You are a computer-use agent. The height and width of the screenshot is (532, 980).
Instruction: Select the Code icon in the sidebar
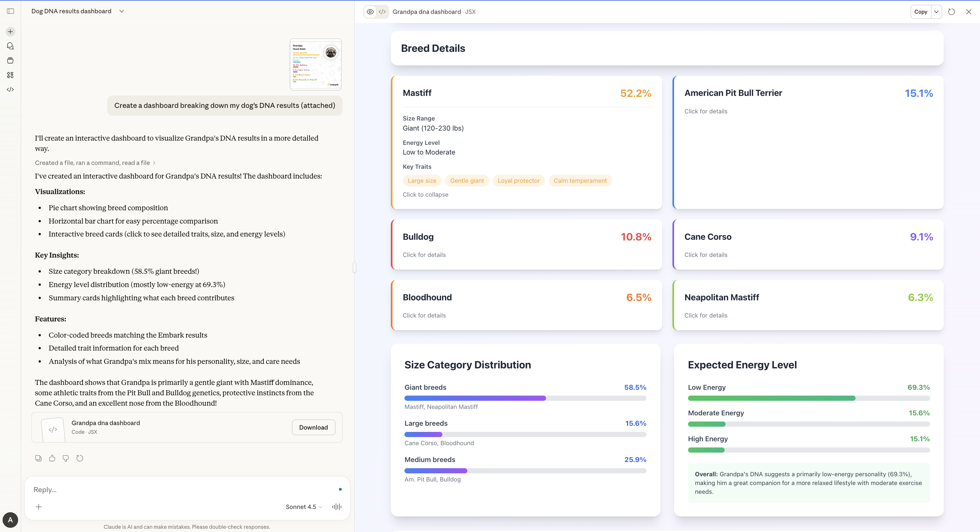tap(10, 89)
